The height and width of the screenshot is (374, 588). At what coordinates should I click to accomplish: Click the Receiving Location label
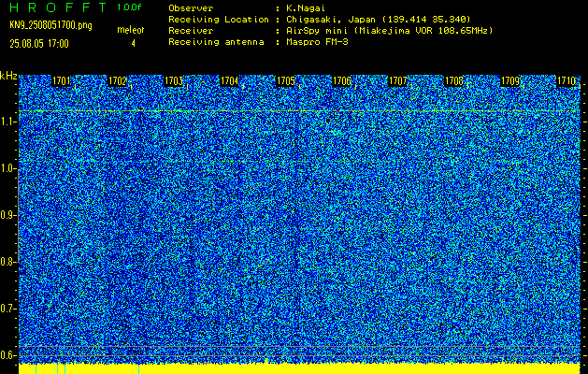219,19
